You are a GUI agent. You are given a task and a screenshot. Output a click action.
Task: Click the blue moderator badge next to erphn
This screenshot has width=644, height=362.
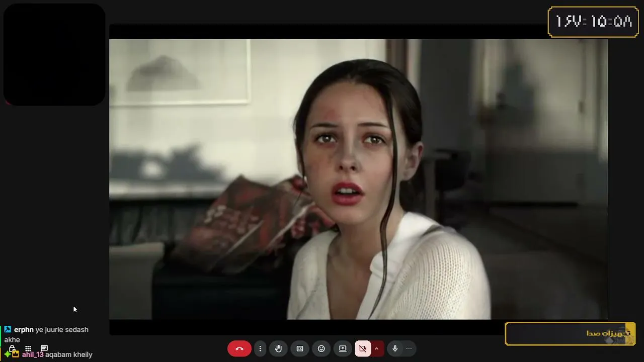pos(8,330)
